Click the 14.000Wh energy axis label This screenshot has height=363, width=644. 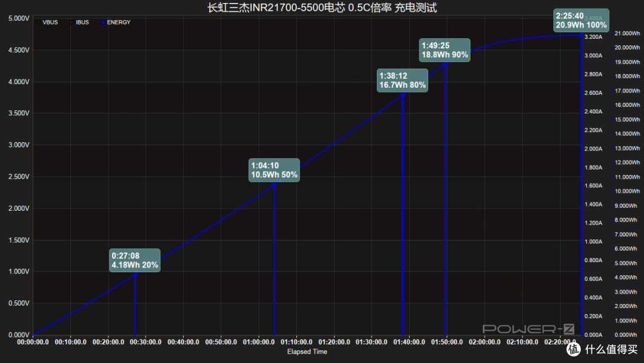pos(627,134)
